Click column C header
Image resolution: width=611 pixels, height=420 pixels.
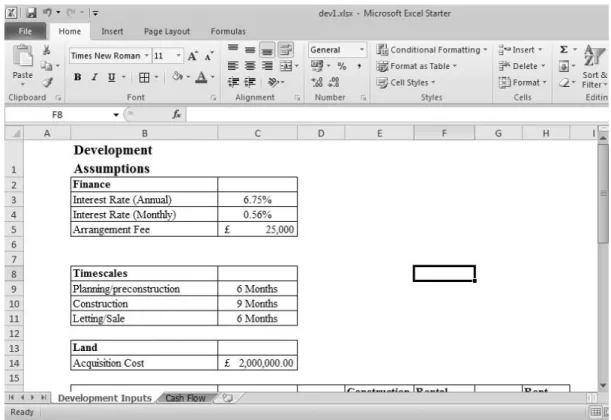point(258,133)
